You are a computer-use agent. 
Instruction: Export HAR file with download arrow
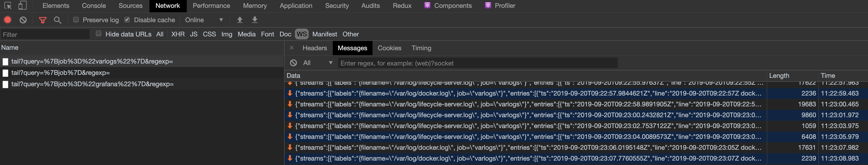click(x=255, y=20)
